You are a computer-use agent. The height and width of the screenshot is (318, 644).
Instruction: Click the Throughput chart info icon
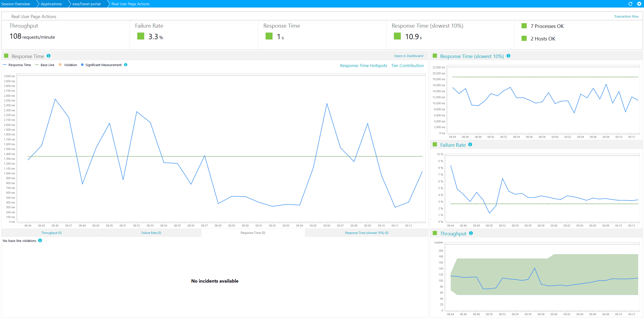(471, 233)
